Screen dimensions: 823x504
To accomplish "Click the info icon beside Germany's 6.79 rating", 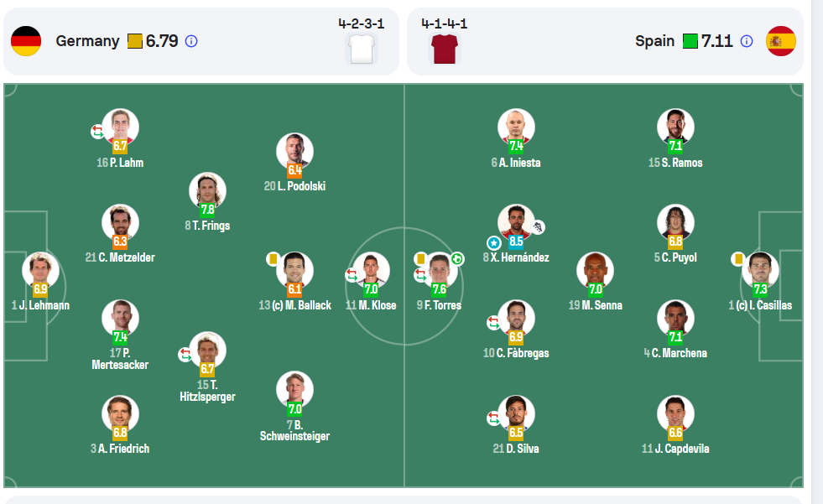I will [191, 41].
